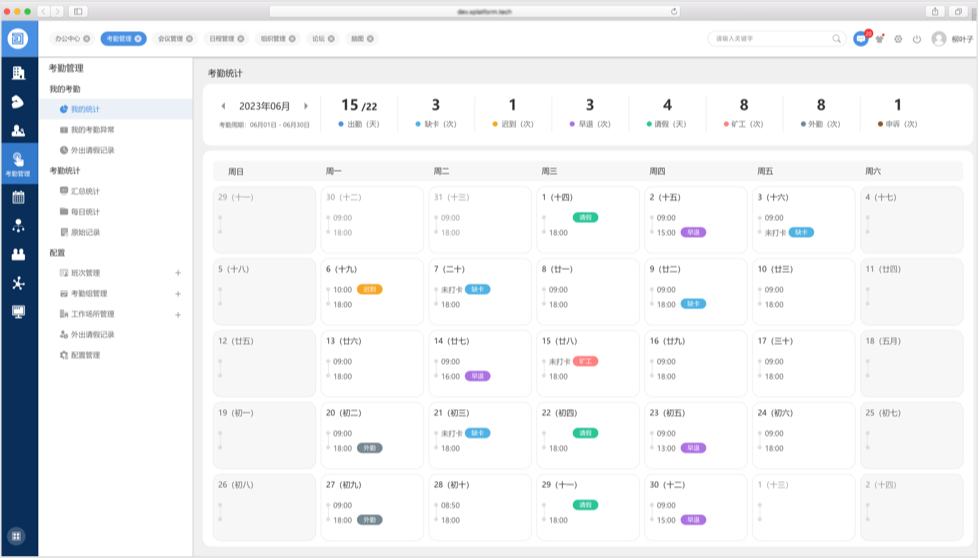Close the 办公中心 tab
Viewport: 978px width, 558px height.
pyautogui.click(x=87, y=39)
